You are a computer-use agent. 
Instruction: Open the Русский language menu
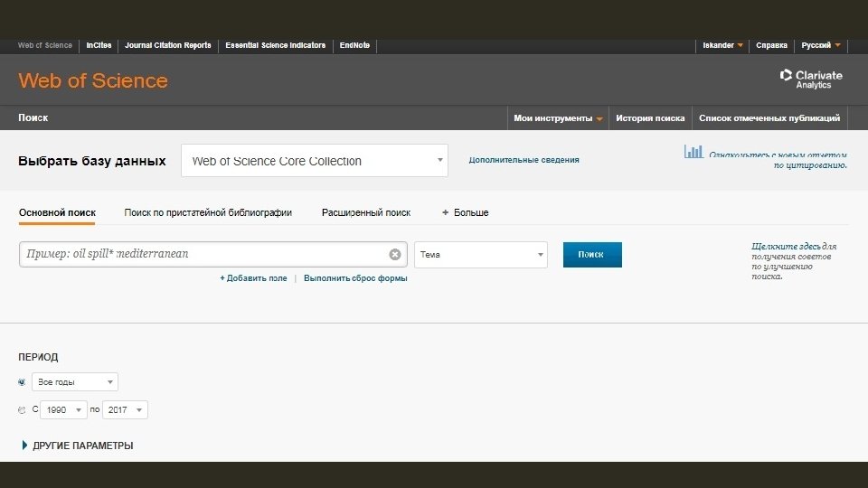821,45
